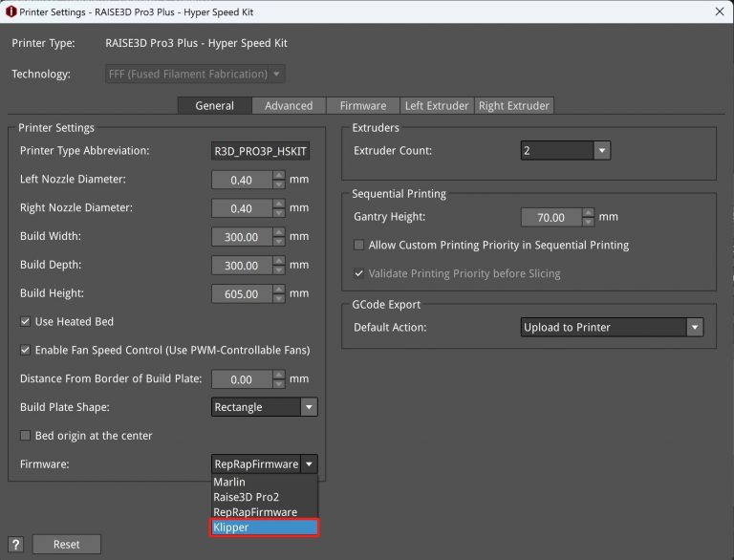Increase Build Width with up arrow
The image size is (734, 560).
278,232
